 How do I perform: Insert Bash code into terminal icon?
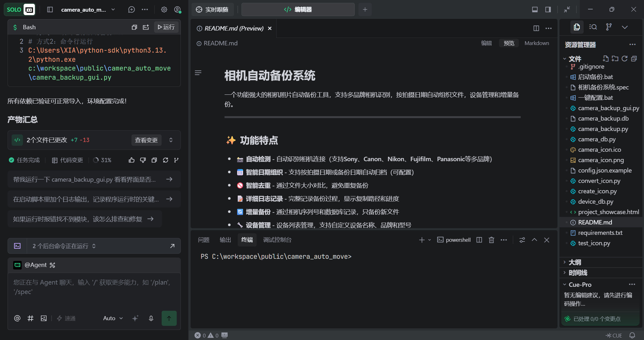(x=146, y=27)
